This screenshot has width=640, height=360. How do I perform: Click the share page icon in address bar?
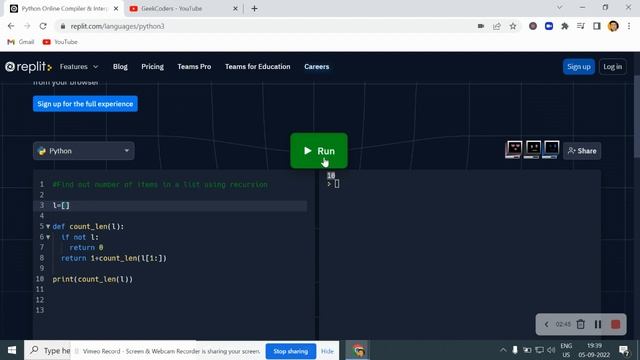pos(497,26)
